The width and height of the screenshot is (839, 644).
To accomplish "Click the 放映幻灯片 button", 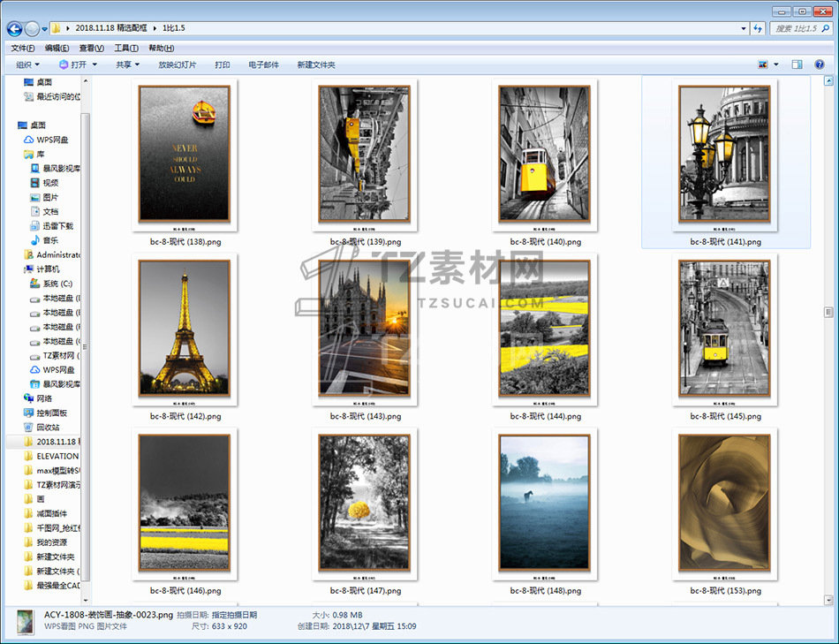I will [178, 64].
